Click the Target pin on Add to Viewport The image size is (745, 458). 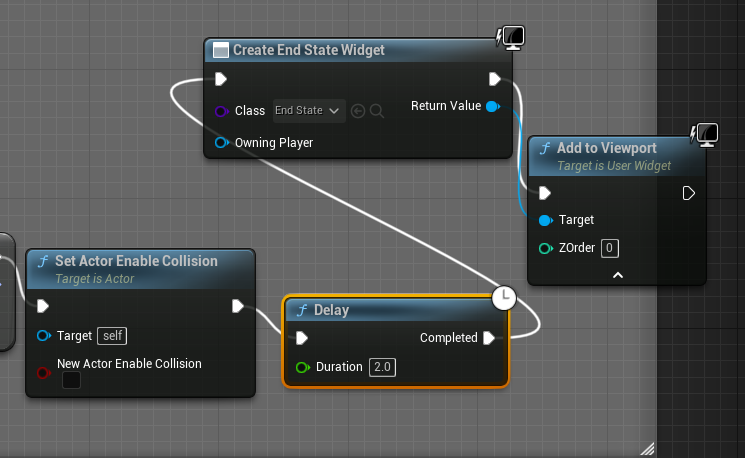tap(545, 220)
